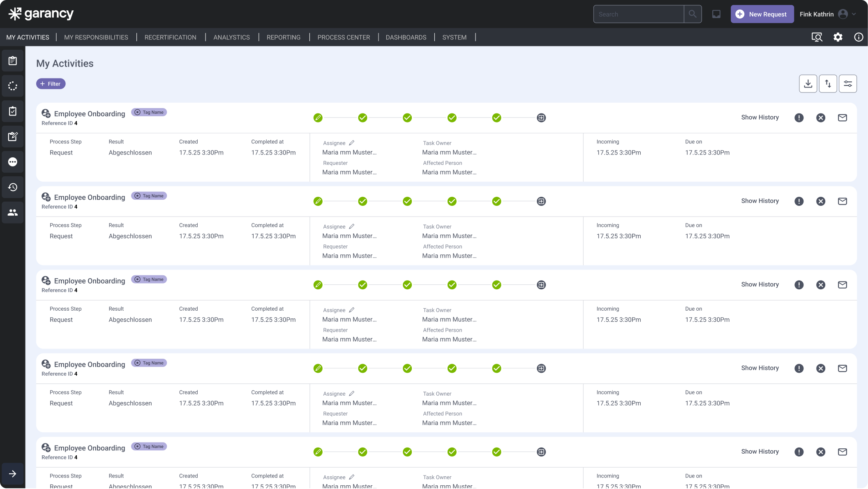The image size is (868, 489).
Task: Click the New Request button
Action: (x=762, y=14)
